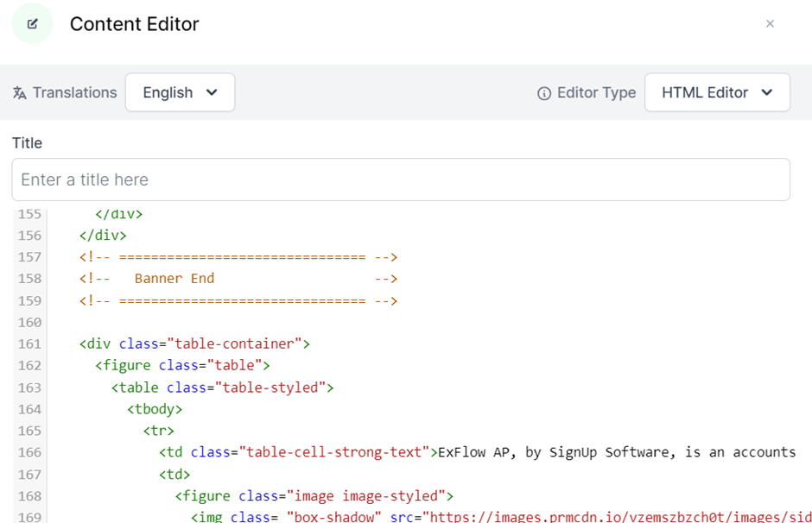812x523 pixels.
Task: Click the Translations label text
Action: (x=74, y=92)
